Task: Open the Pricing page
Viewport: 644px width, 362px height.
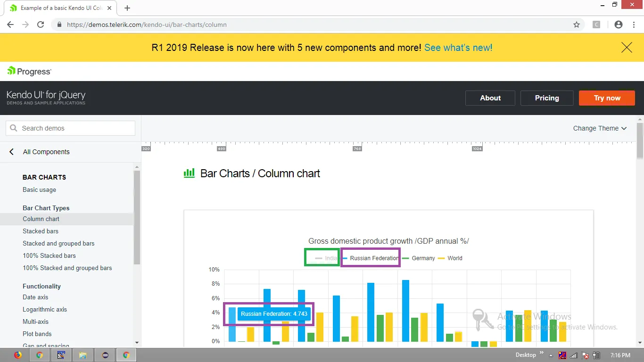Action: point(547,98)
